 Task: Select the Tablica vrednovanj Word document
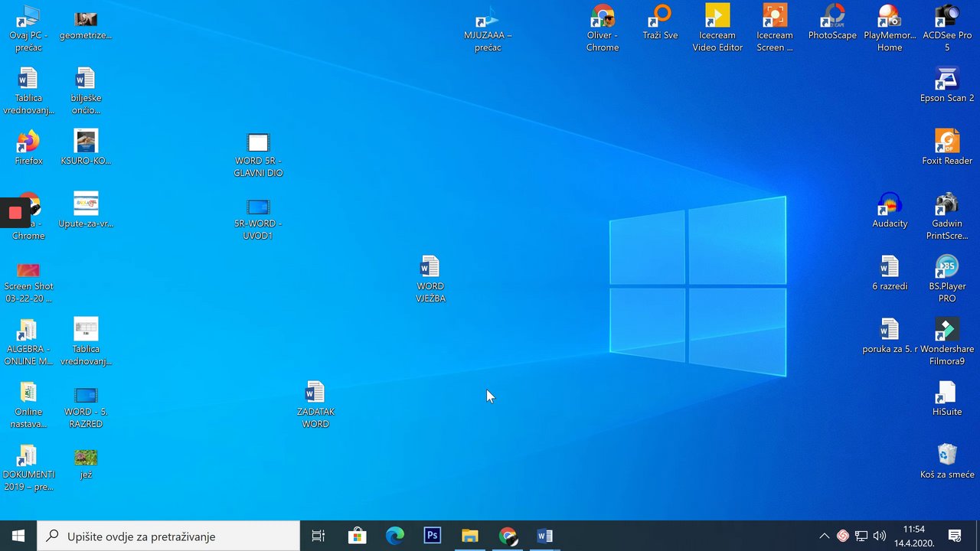pyautogui.click(x=28, y=79)
